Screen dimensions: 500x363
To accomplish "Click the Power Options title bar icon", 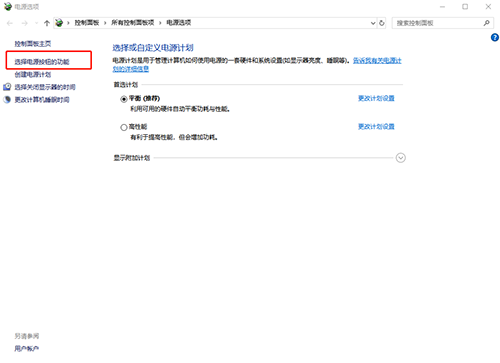I will pos(8,7).
